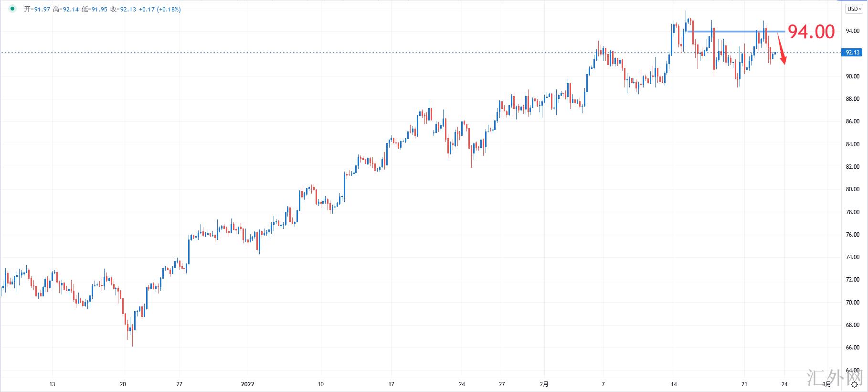Click the 88.00 price axis label
The height and width of the screenshot is (392, 868).
click(x=852, y=99)
